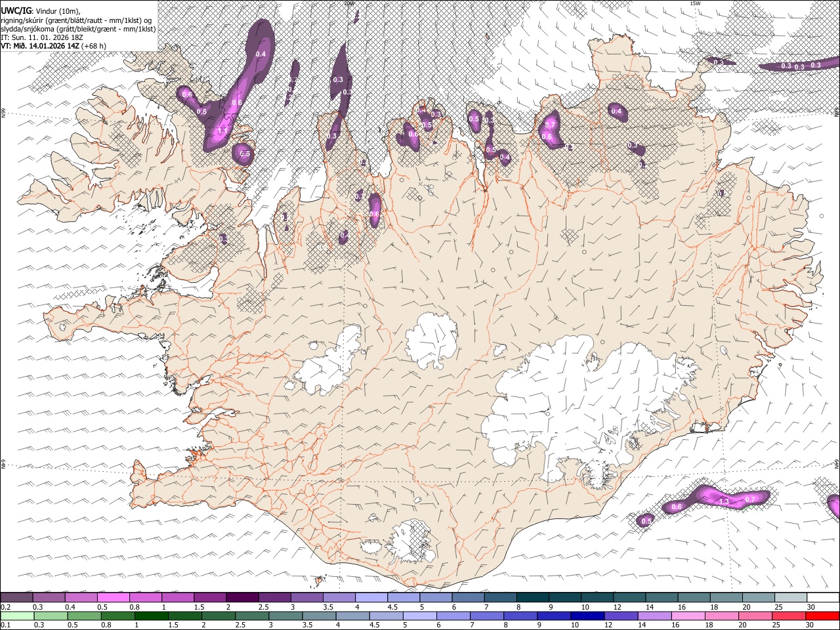The image size is (840, 630).
Task: Click the 20W longitude label
Action: 349,3
